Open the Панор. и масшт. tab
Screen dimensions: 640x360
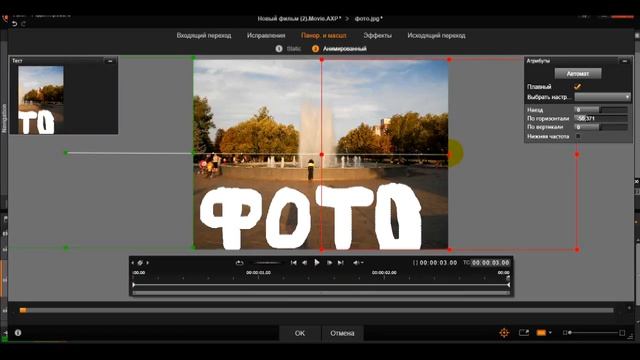(x=324, y=36)
